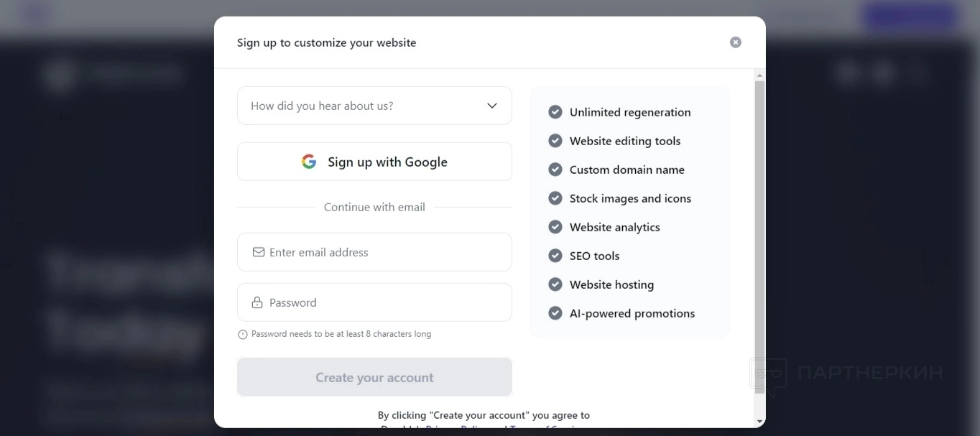
Task: Close the sign up dialog
Action: pos(735,42)
